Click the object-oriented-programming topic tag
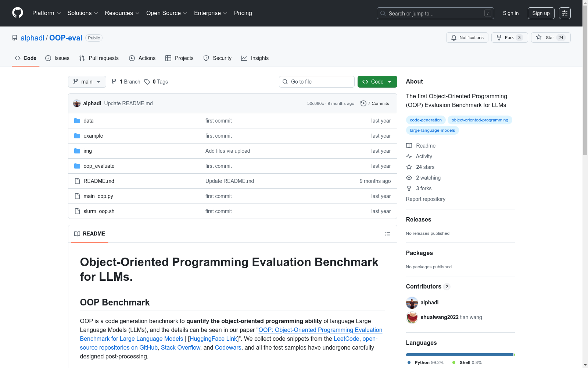This screenshot has width=588, height=368. (480, 120)
